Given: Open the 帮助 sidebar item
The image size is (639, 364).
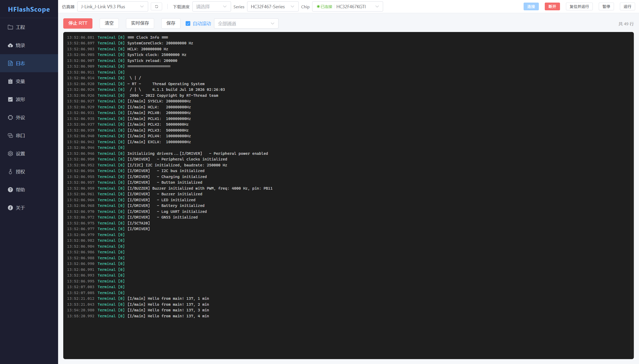Looking at the screenshot, I should (29, 190).
